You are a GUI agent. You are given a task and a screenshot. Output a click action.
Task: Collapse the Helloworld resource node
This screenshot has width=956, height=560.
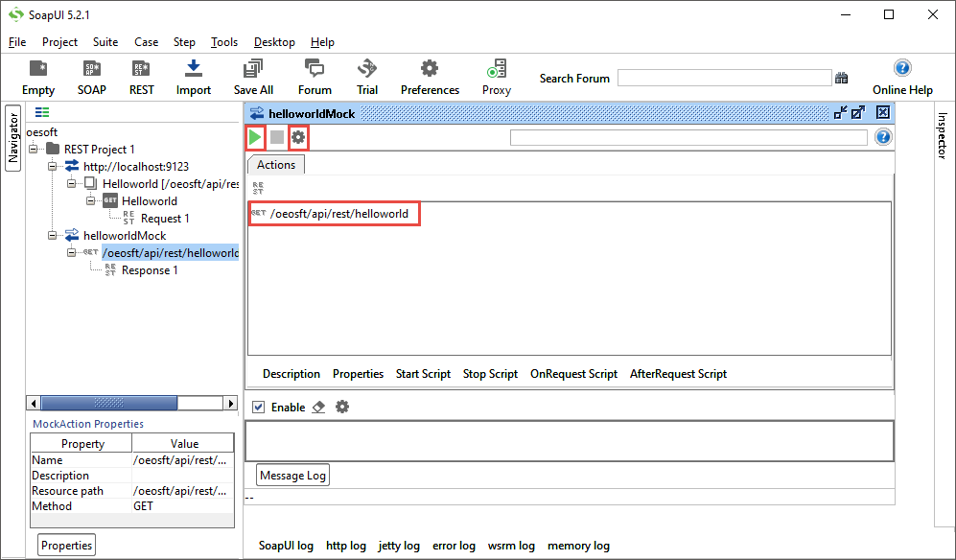(x=71, y=183)
